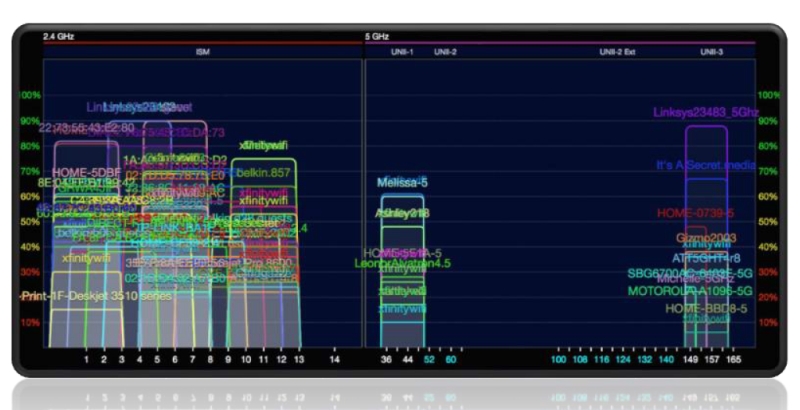Click channel 132 on the axis
This screenshot has height=410, width=800.
[x=644, y=360]
